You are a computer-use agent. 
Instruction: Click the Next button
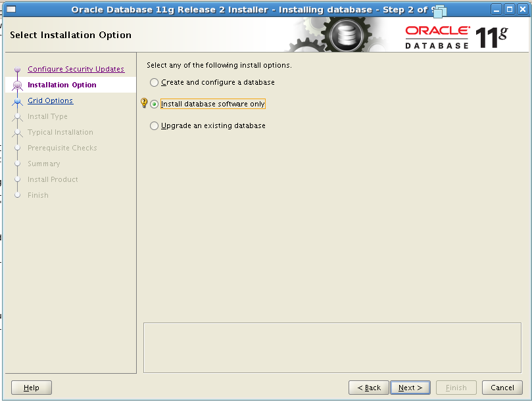[x=410, y=388]
